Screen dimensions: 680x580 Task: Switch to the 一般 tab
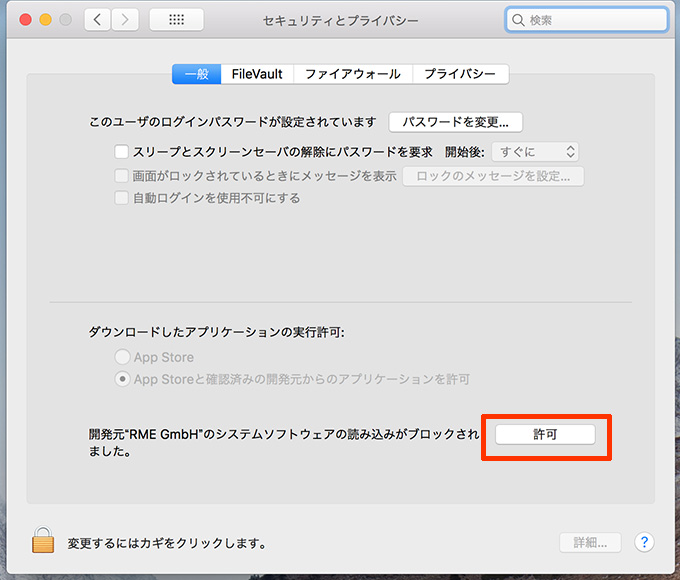point(196,74)
